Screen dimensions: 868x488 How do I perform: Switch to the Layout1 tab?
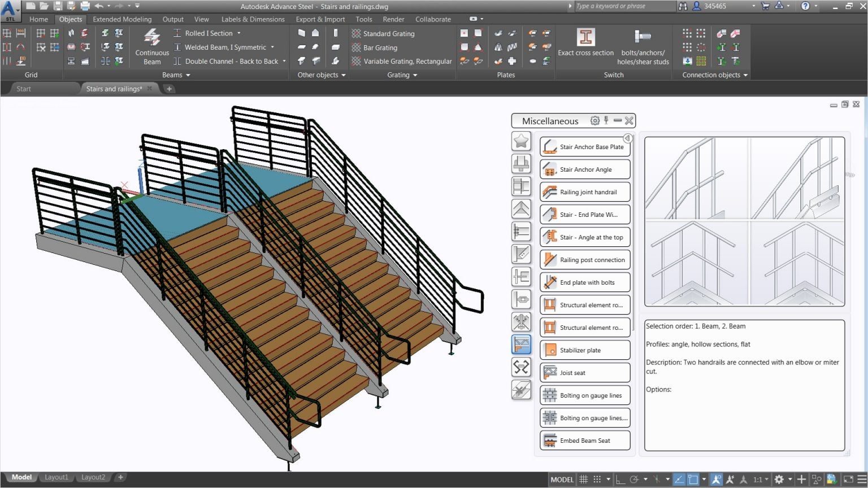tap(57, 477)
